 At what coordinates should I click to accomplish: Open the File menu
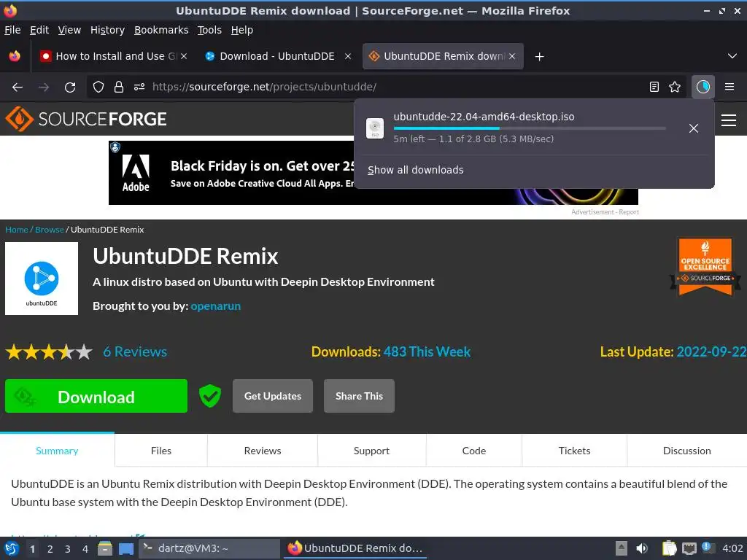[x=13, y=30]
